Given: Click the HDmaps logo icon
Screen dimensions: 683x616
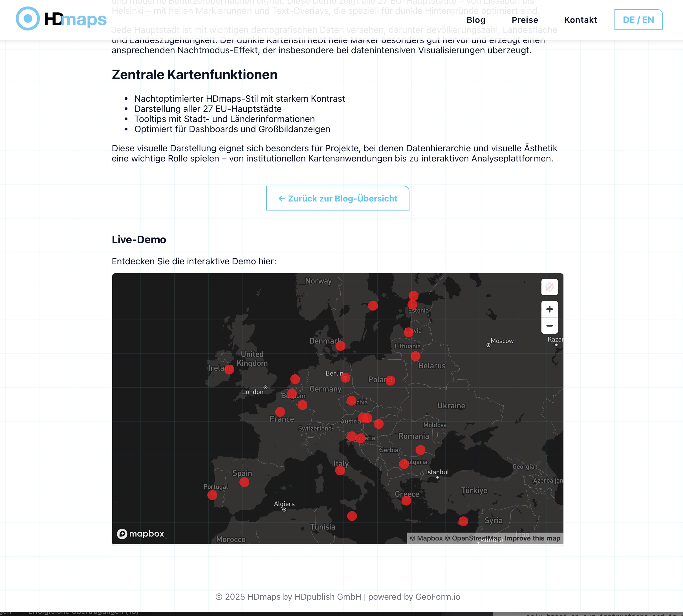Looking at the screenshot, I should (28, 19).
